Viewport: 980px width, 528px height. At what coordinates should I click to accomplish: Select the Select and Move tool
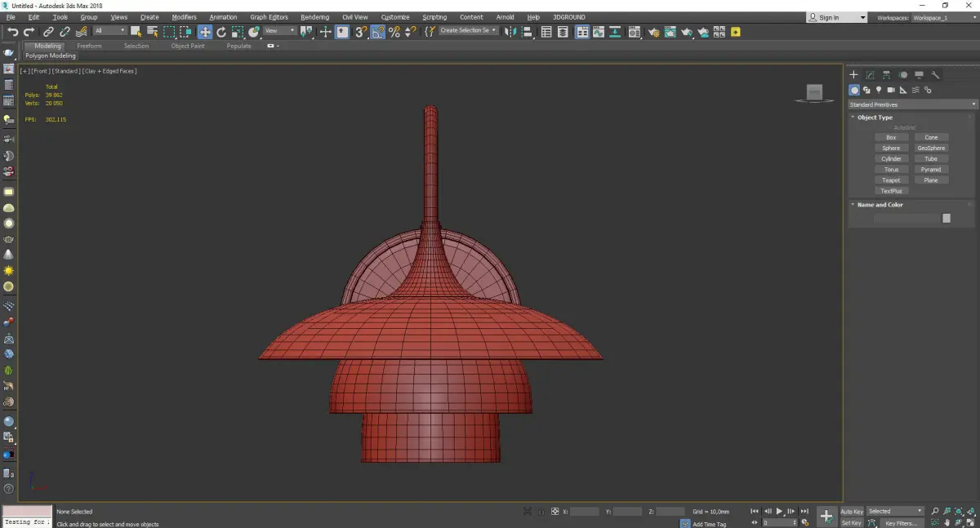coord(204,32)
